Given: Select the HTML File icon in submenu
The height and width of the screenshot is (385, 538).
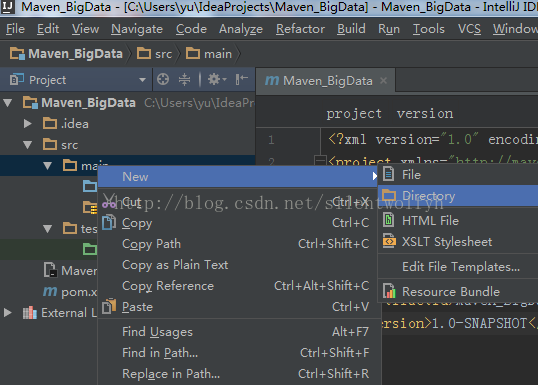Looking at the screenshot, I should click(x=388, y=220).
